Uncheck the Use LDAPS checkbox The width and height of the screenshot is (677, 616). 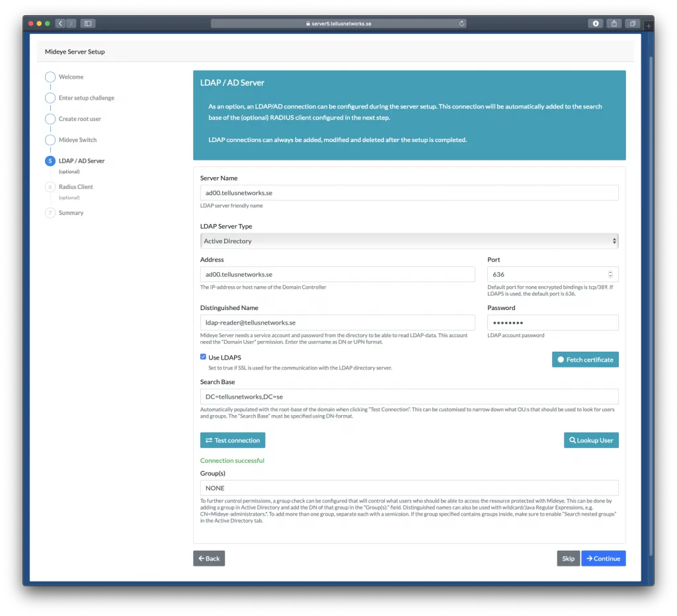pyautogui.click(x=204, y=356)
